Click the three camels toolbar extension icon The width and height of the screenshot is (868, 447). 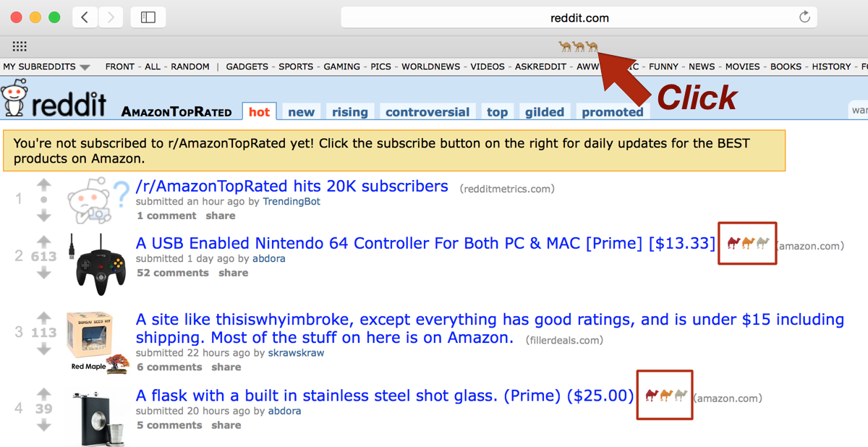pos(579,47)
